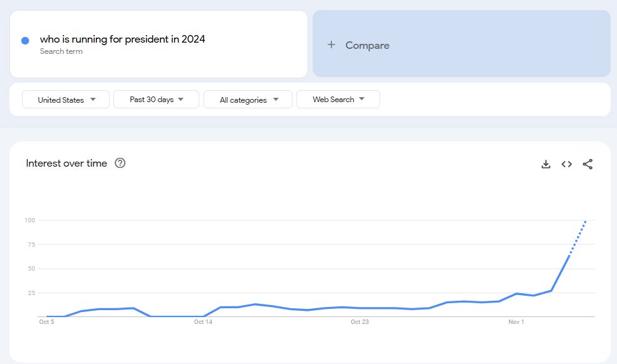The width and height of the screenshot is (617, 364).
Task: Click the Oct 14 date label on axis
Action: (203, 322)
